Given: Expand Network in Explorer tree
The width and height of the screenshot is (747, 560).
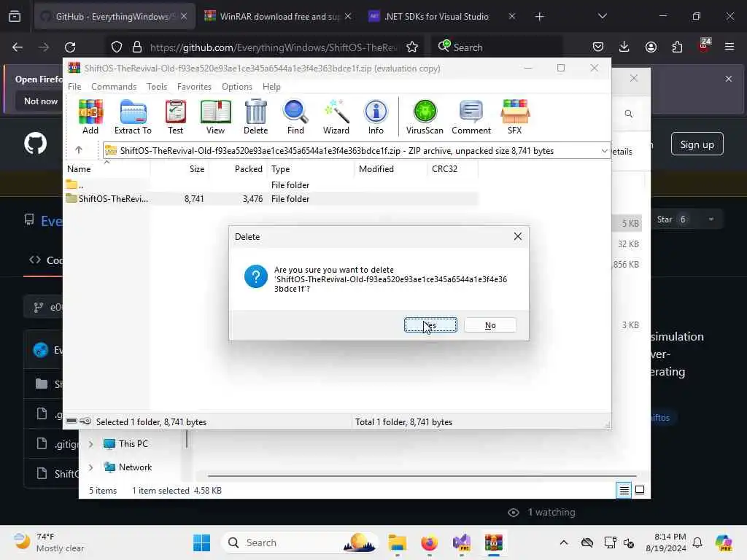Looking at the screenshot, I should (x=91, y=467).
